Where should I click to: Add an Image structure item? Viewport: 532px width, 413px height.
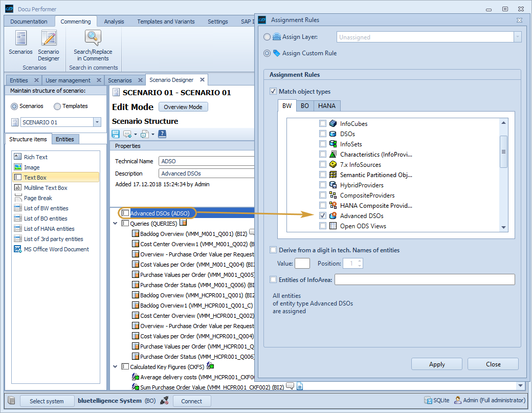click(31, 167)
